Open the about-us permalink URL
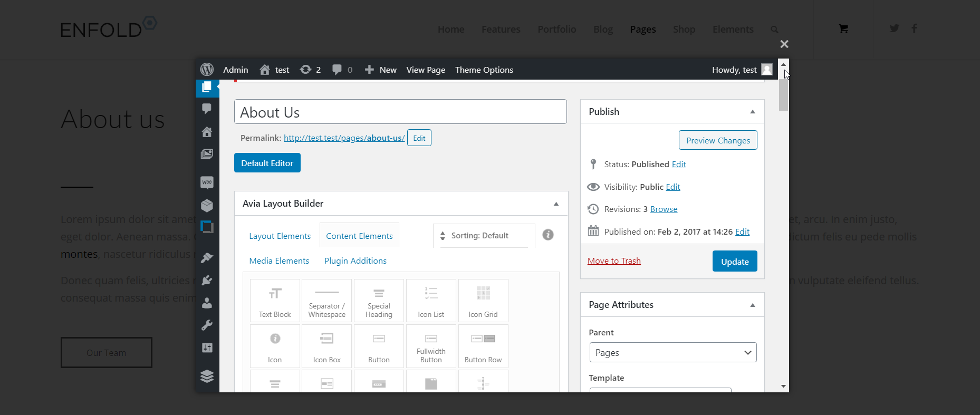980x415 pixels. [x=344, y=138]
